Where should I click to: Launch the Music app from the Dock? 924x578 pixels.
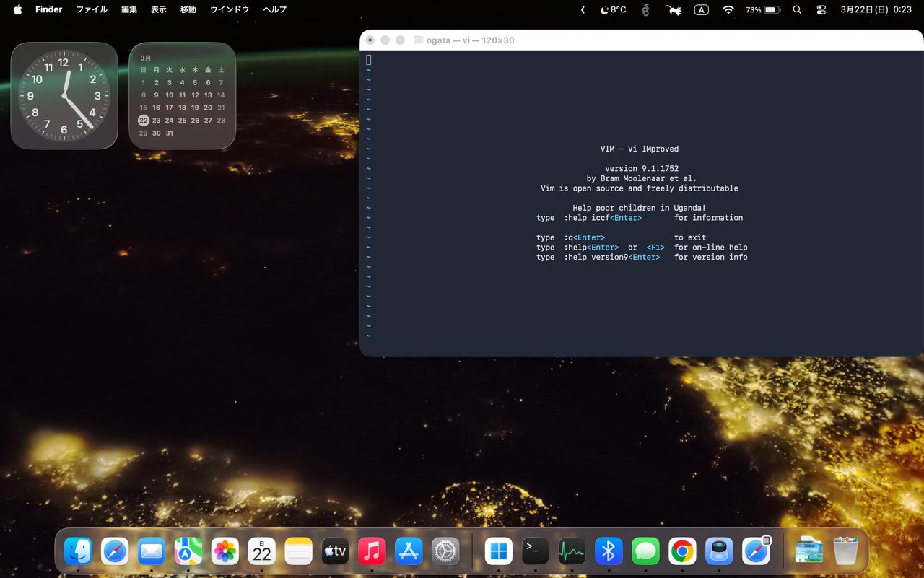tap(372, 552)
